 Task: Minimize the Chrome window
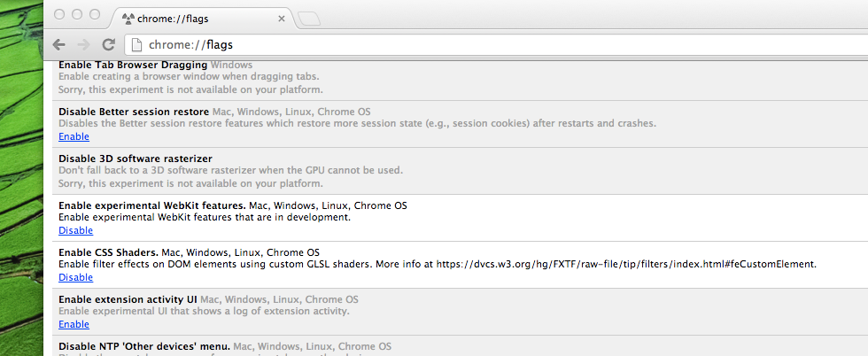point(77,14)
